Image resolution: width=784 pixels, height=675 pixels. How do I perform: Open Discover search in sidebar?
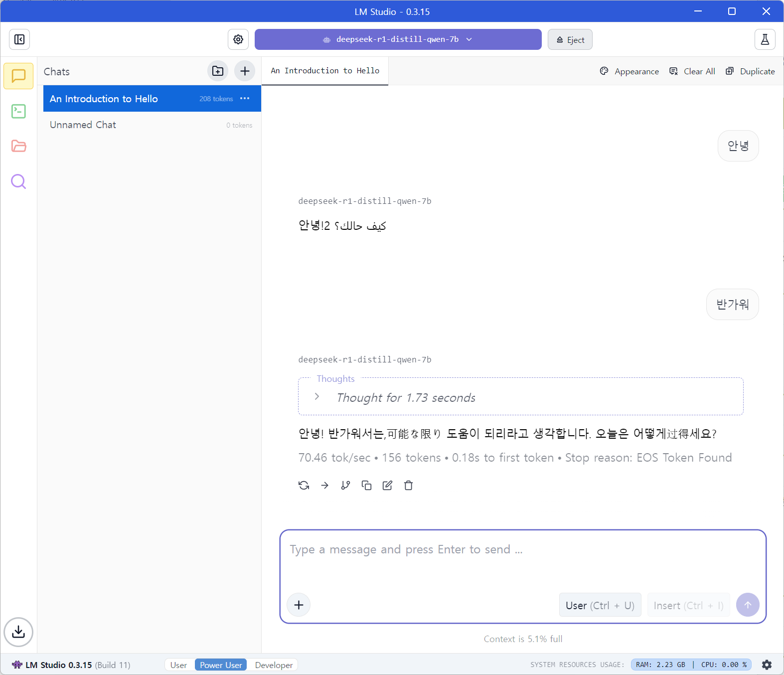point(18,181)
